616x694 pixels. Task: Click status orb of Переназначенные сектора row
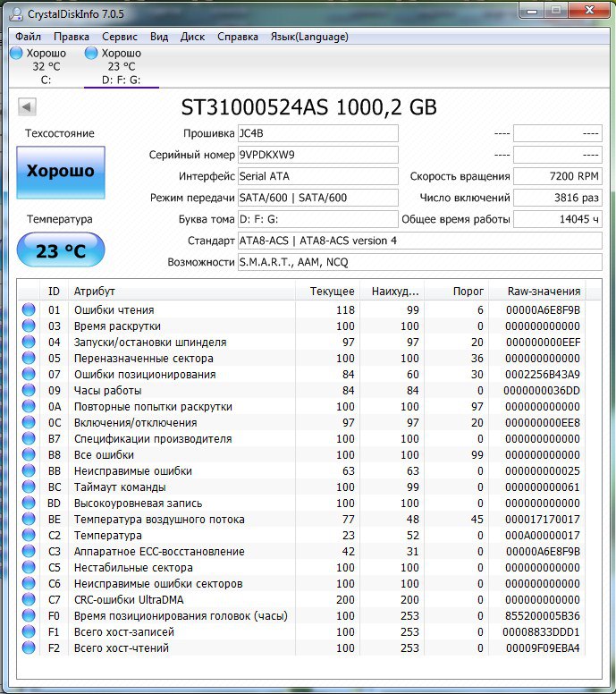click(x=29, y=358)
